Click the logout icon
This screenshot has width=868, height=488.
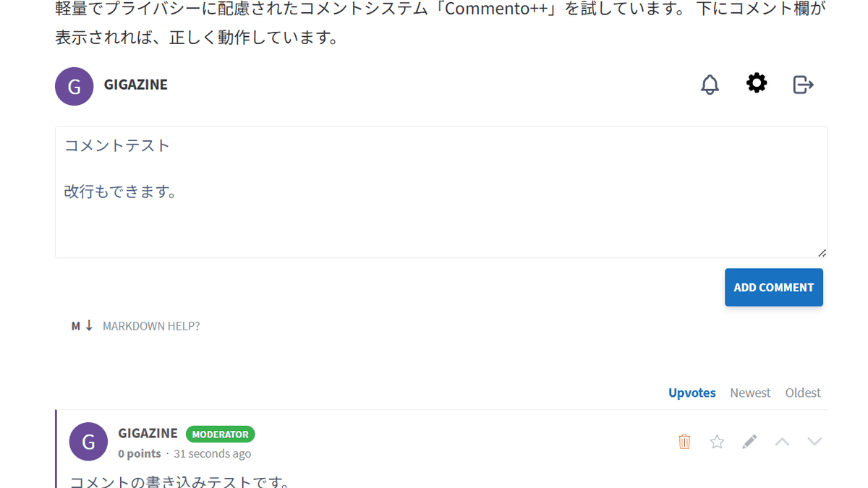tap(803, 84)
